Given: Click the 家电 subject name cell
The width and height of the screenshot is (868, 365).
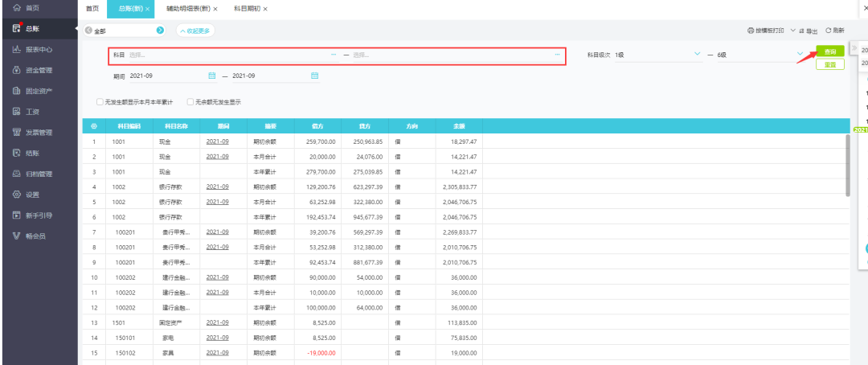Looking at the screenshot, I should click(x=176, y=338).
